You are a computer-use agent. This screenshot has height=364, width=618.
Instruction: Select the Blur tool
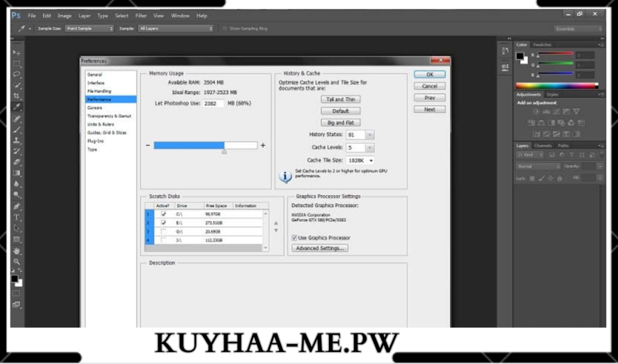click(x=16, y=184)
